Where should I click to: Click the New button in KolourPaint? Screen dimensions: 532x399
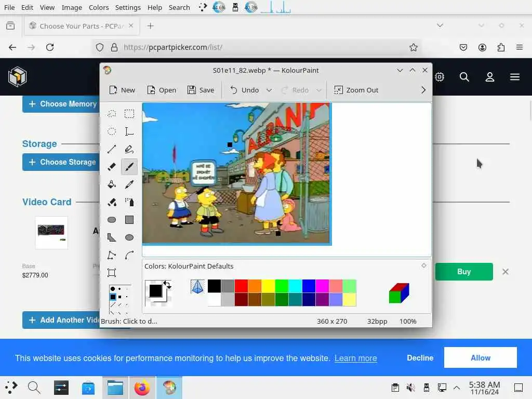(123, 90)
